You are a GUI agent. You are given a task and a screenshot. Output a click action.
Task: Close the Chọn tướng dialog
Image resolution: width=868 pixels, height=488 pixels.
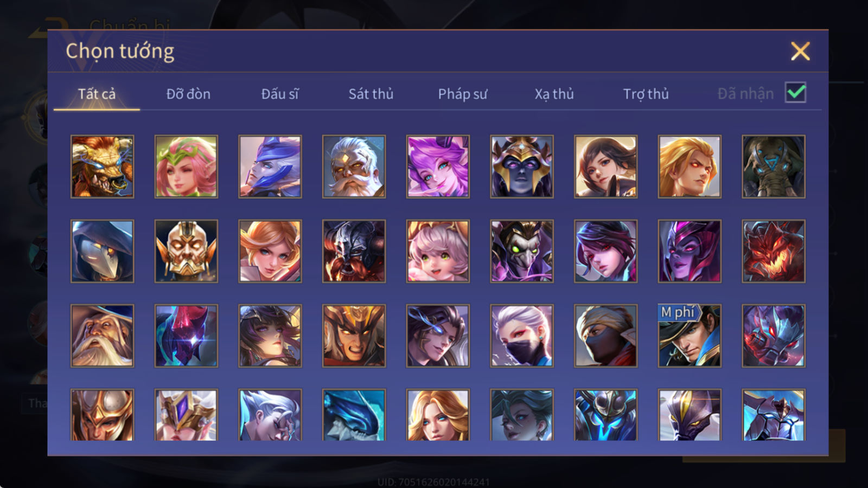[800, 51]
